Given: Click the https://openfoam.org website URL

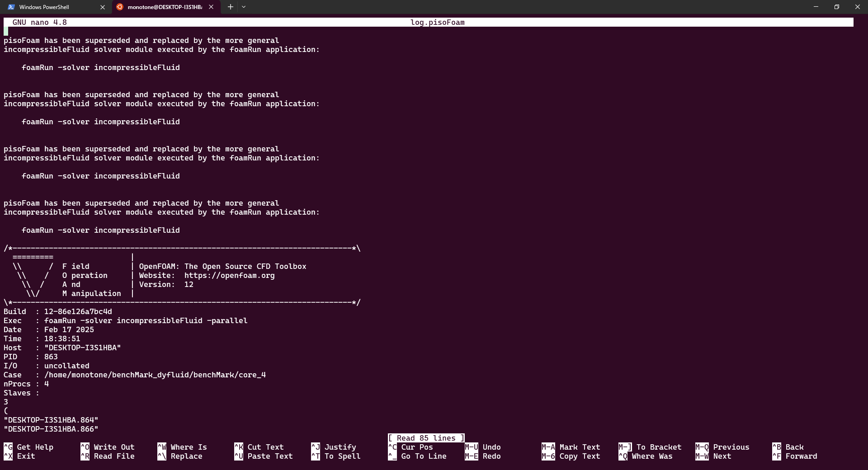Looking at the screenshot, I should (x=230, y=275).
